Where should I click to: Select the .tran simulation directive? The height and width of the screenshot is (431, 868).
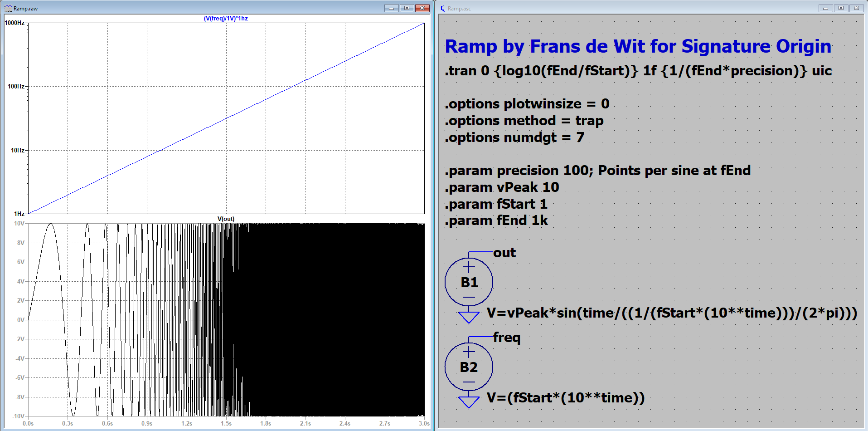(x=638, y=71)
